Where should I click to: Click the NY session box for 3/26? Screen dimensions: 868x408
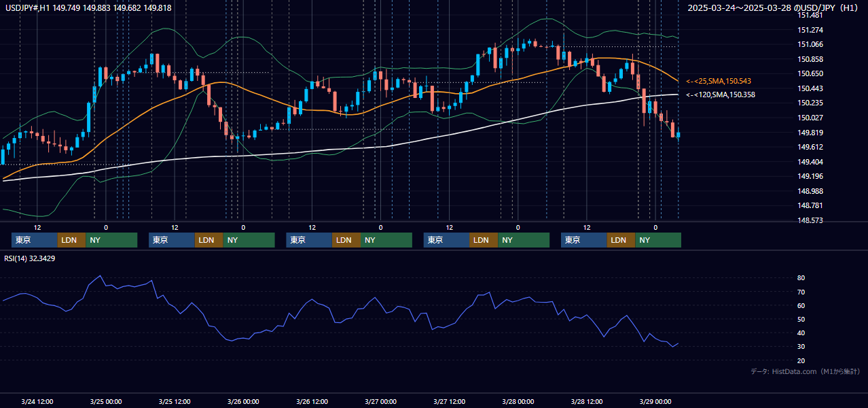coord(386,240)
